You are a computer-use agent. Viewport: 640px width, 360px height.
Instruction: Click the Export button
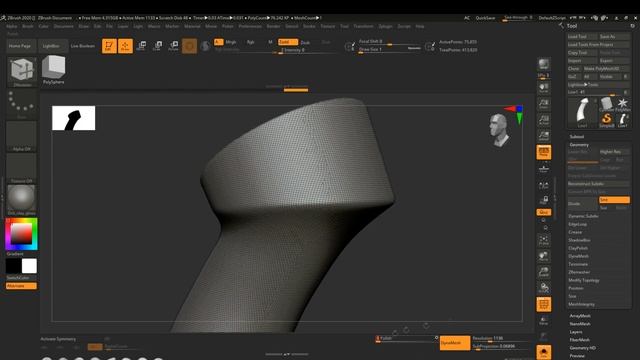615,60
